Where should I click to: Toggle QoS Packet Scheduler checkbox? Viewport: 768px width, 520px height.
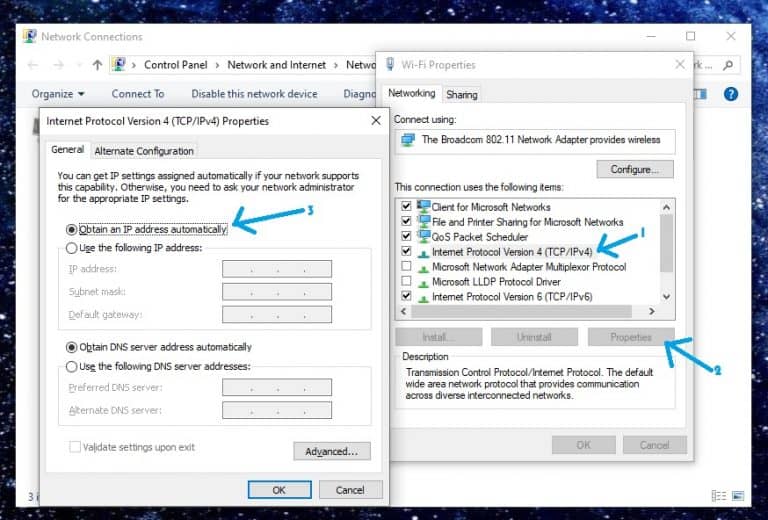click(x=406, y=236)
